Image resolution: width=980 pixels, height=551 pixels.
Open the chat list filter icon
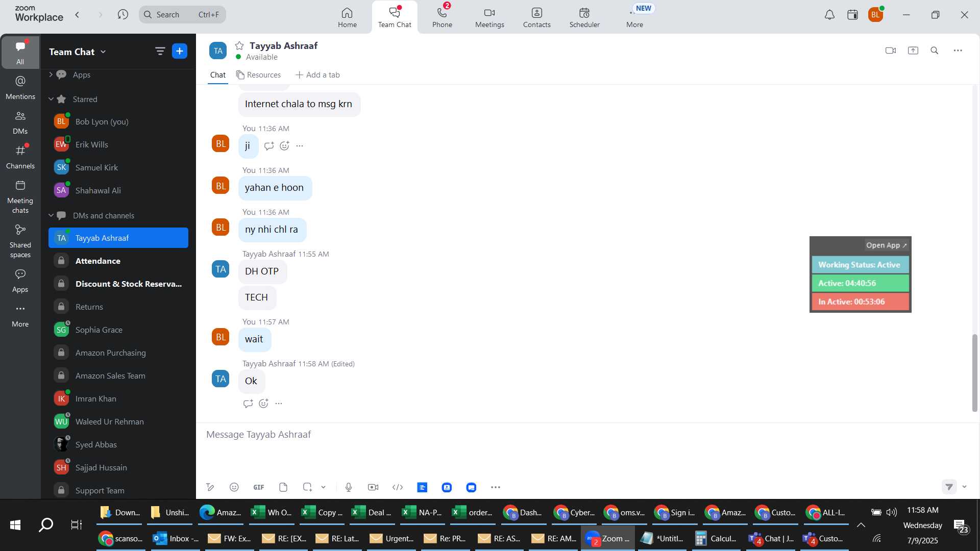160,51
